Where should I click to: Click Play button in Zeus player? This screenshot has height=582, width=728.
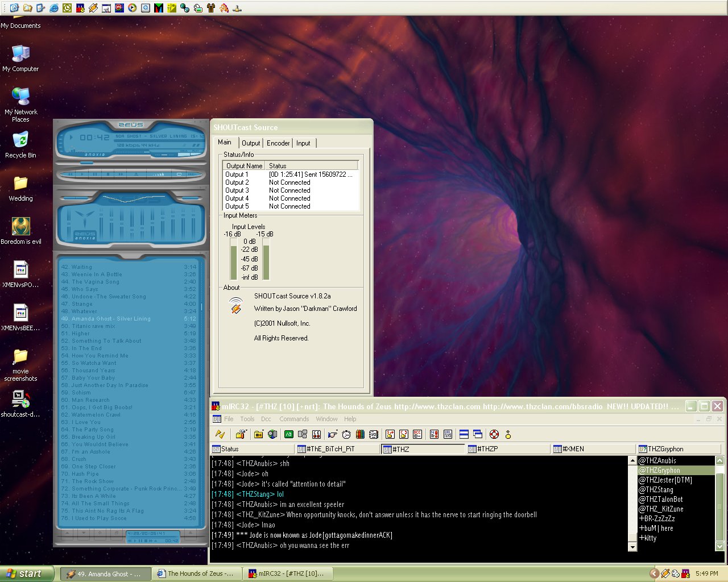[x=82, y=174]
